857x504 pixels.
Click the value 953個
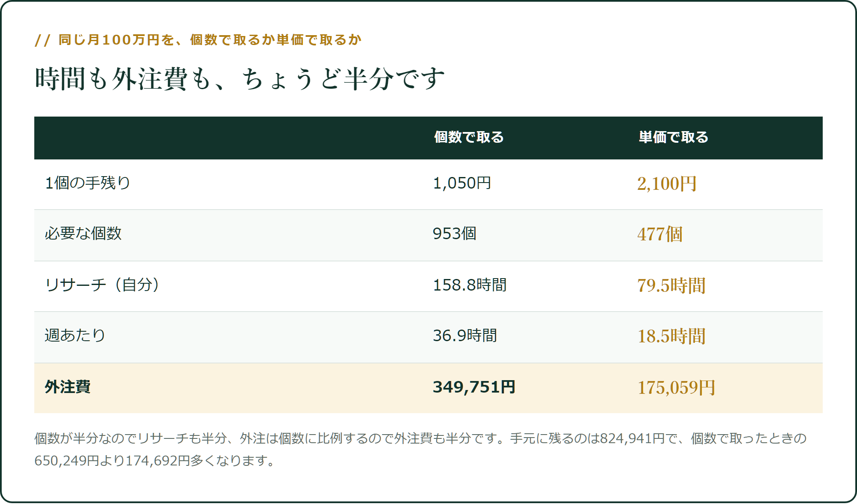(x=455, y=234)
